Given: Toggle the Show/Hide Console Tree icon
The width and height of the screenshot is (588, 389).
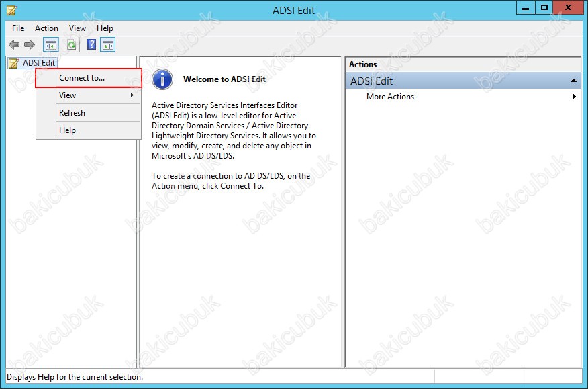Looking at the screenshot, I should [x=50, y=45].
